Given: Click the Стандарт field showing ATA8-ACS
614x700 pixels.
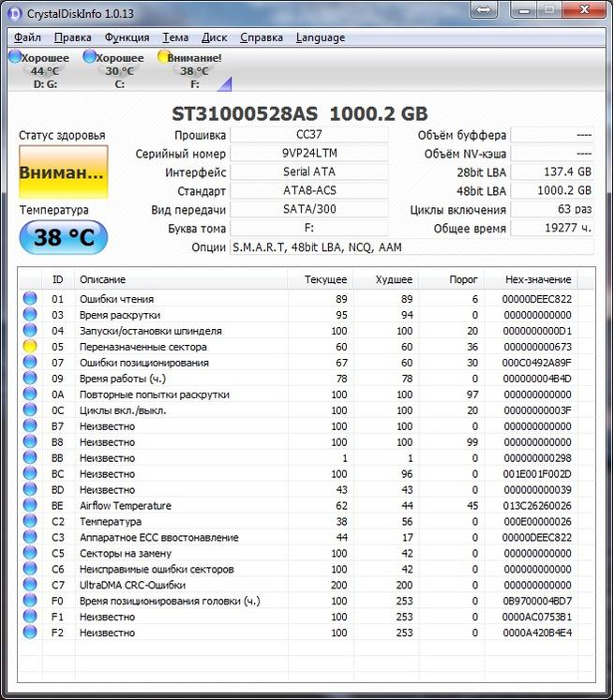Looking at the screenshot, I should [309, 190].
